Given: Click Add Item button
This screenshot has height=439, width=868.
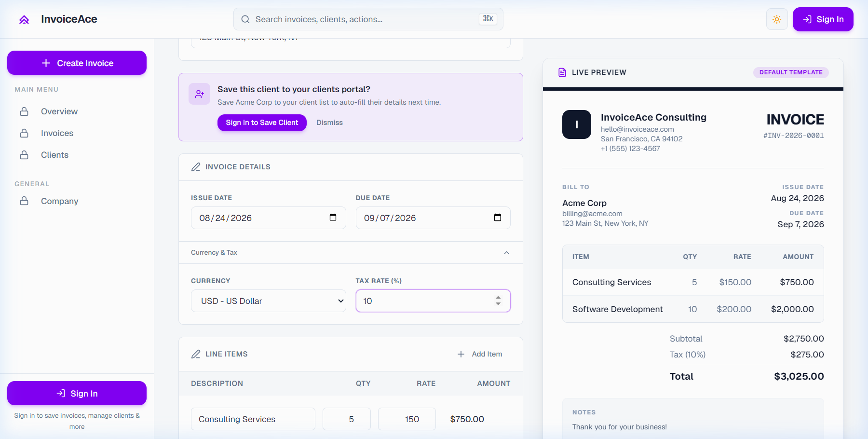Looking at the screenshot, I should coord(480,354).
